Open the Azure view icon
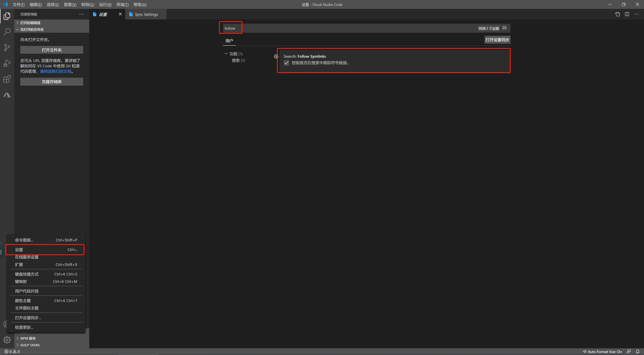 coord(7,95)
